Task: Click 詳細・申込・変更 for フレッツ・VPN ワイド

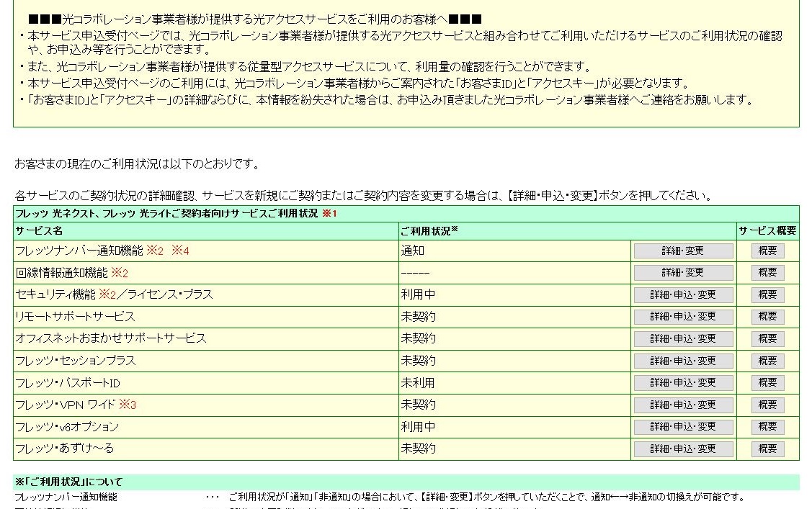Action: [683, 405]
